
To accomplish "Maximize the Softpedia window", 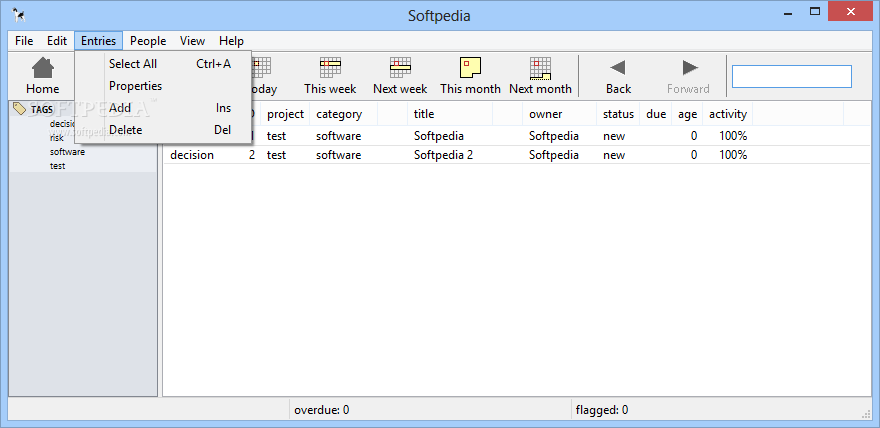I will 815,11.
